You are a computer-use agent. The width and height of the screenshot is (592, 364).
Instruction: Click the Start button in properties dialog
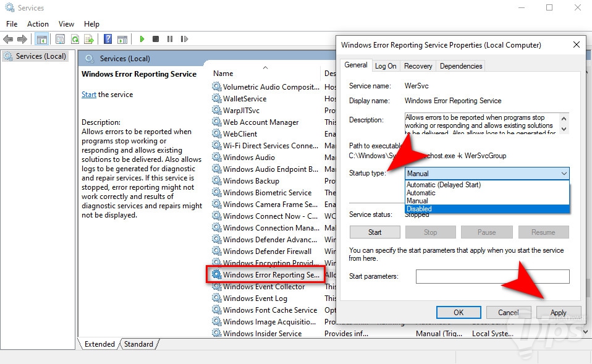pos(374,232)
